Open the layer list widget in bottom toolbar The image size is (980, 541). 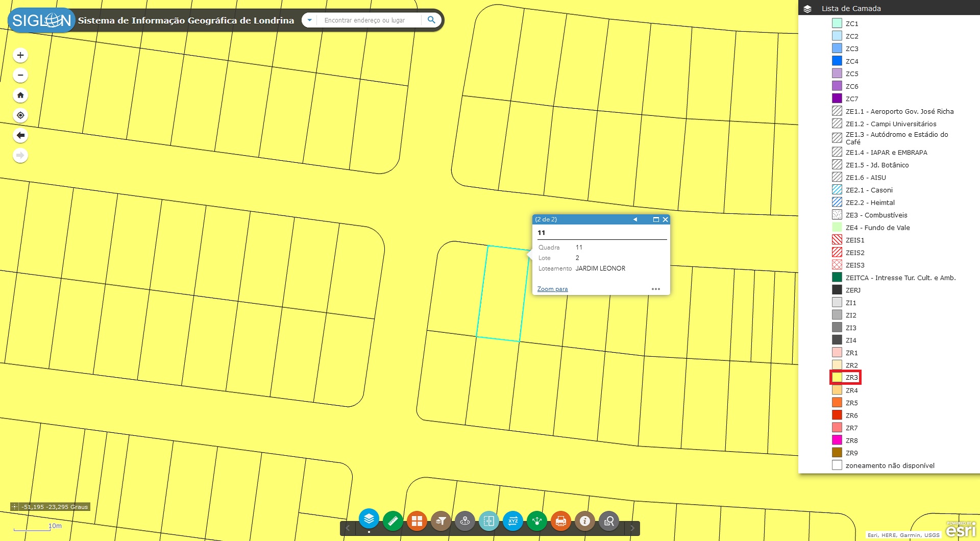(369, 520)
